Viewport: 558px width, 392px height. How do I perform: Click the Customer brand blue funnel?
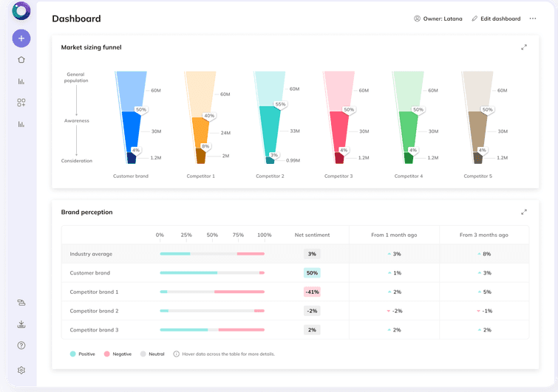131,117
